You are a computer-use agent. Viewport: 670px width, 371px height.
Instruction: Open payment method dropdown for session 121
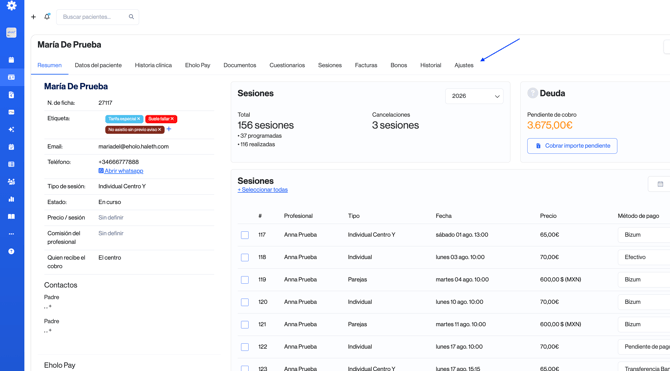click(644, 324)
